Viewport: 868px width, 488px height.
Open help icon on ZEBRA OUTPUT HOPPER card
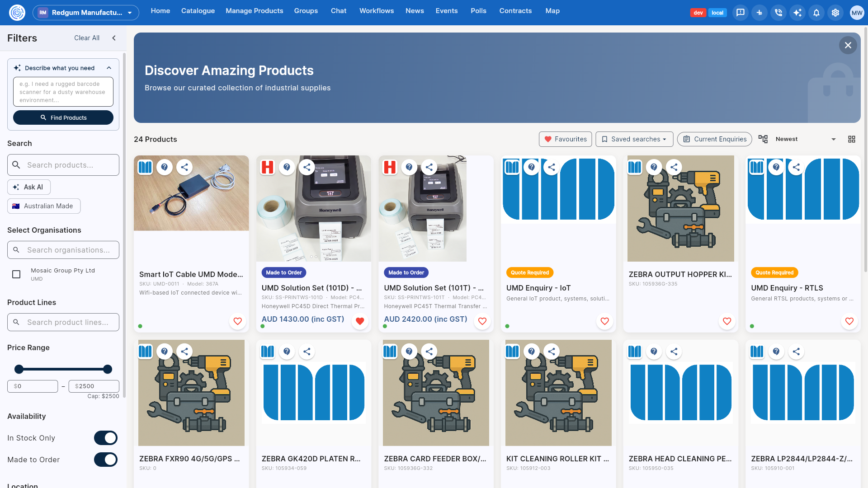tap(654, 167)
